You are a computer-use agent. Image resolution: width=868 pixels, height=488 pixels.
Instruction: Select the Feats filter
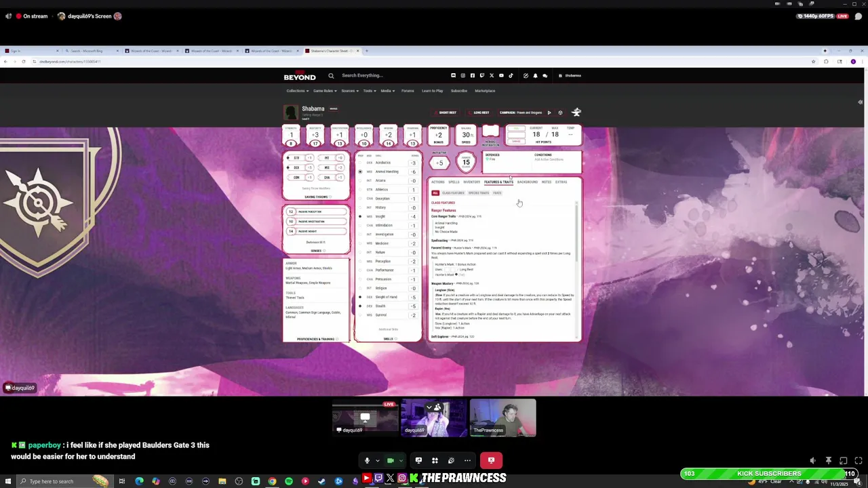click(497, 193)
